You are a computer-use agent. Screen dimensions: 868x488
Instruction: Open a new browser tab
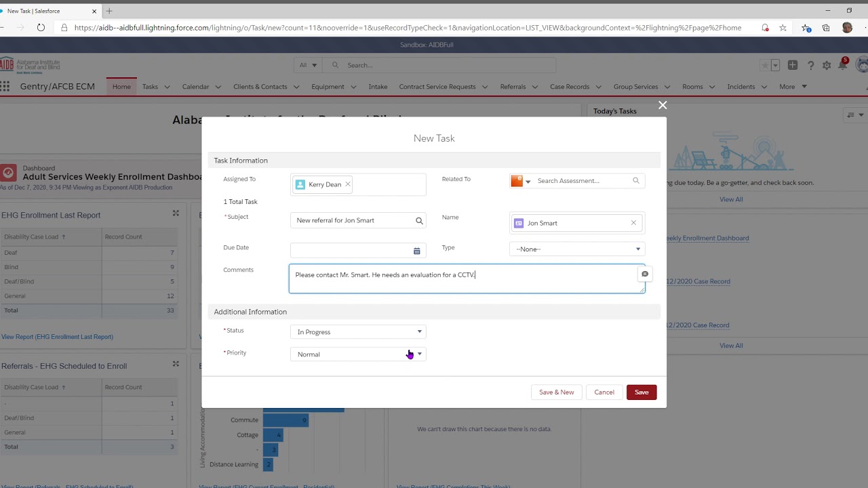click(109, 11)
